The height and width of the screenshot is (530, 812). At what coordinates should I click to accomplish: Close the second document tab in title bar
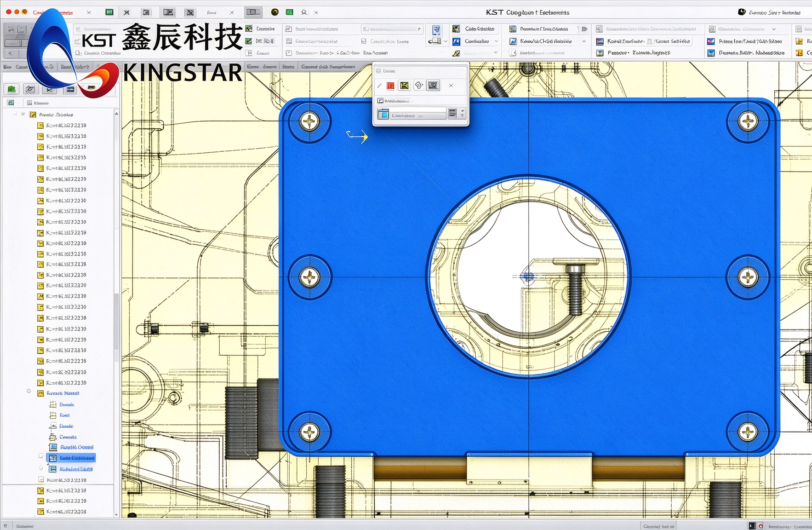pos(232,12)
